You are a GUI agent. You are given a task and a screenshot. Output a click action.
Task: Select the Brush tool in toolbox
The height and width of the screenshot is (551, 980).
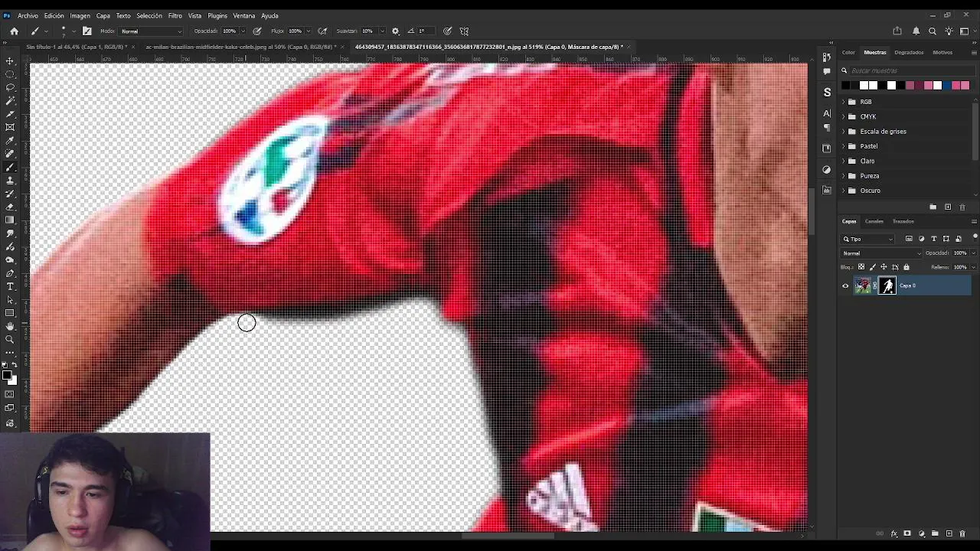coord(10,167)
